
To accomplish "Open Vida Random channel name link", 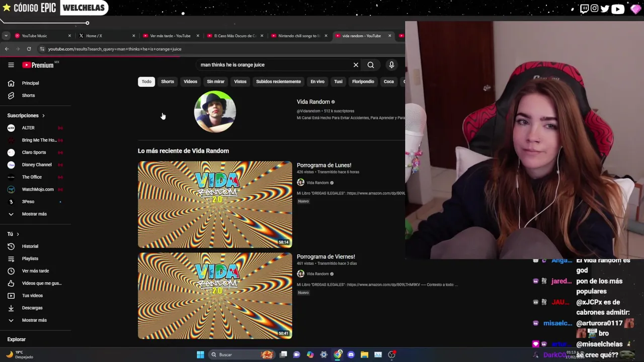I will click(313, 102).
